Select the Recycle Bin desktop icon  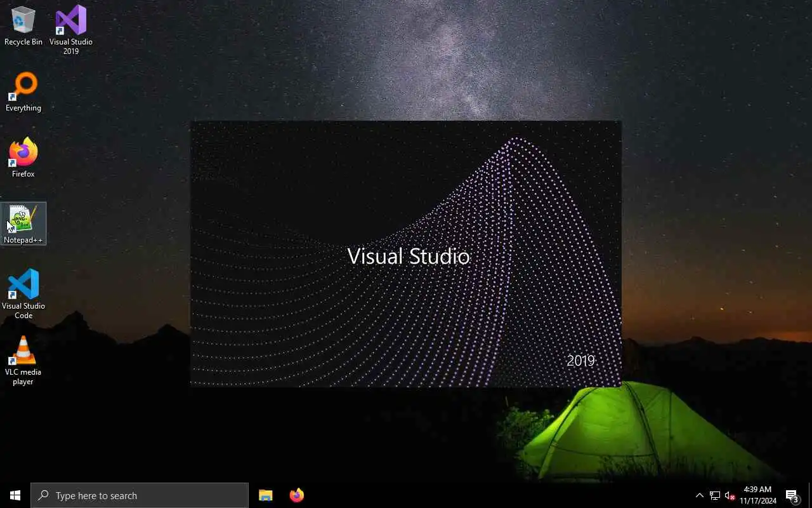[23, 27]
